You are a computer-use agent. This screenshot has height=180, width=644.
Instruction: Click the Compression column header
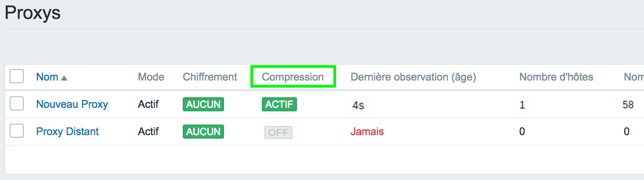[x=293, y=77]
